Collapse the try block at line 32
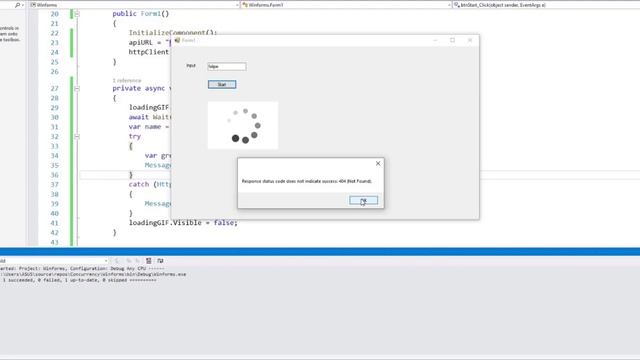 click(77, 136)
